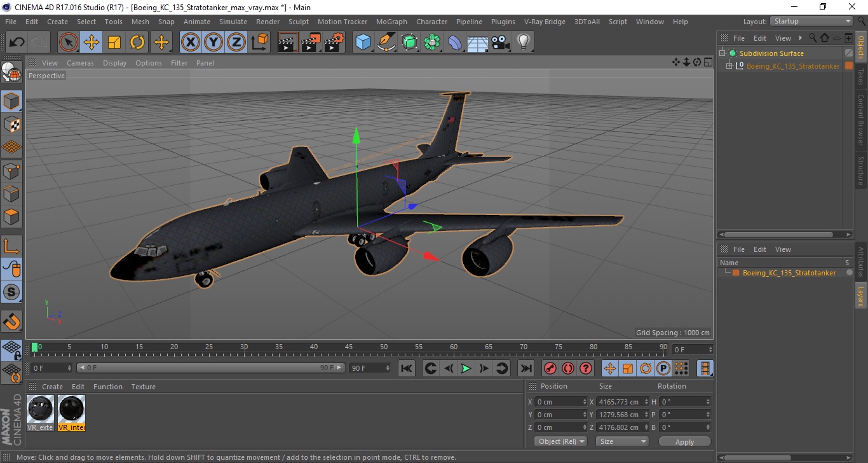Screen dimensions: 868x463
Task: Play animation forwards
Action: 466,368
